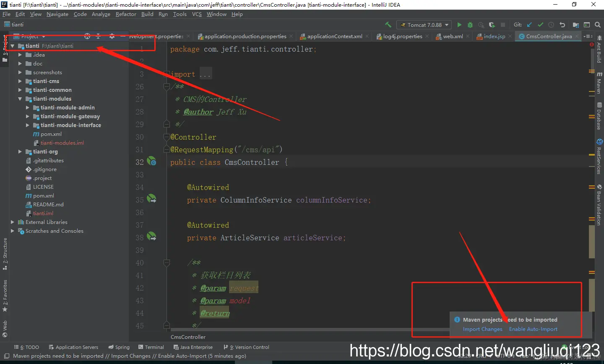The image size is (604, 364).
Task: Open the Terminal tool window
Action: (151, 347)
